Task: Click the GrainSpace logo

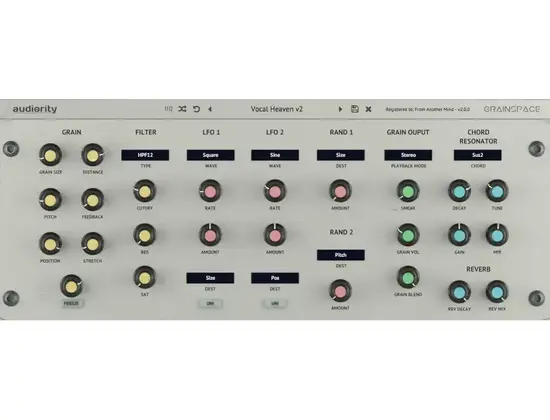Action: (512, 109)
